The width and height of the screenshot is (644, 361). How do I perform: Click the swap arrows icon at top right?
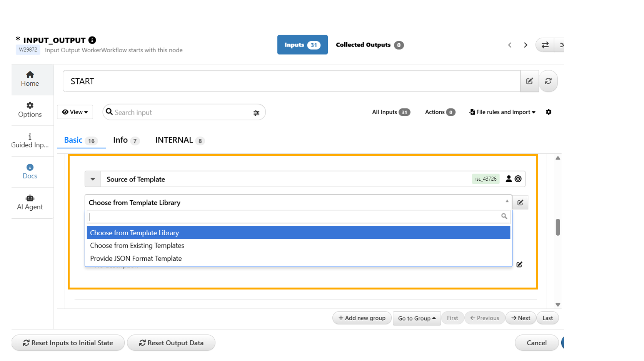coord(545,45)
